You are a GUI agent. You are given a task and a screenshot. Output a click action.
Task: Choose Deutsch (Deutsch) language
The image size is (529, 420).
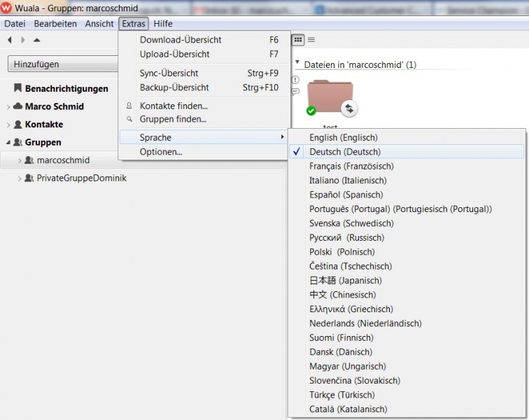coord(407,152)
